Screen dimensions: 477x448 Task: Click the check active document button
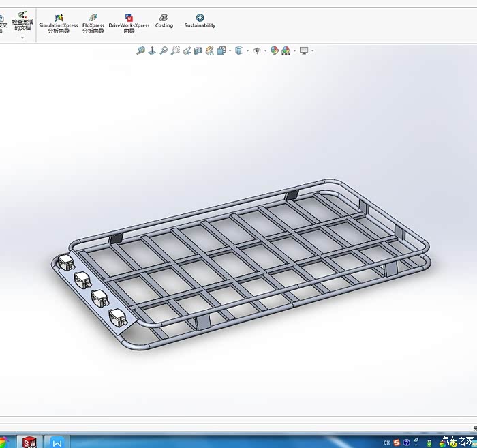(x=22, y=20)
